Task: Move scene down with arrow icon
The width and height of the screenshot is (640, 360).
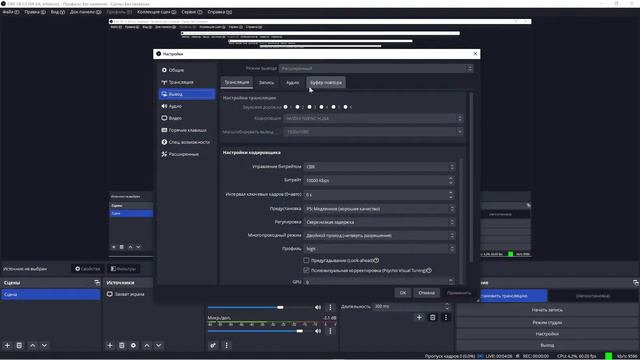Action: [x=44, y=345]
